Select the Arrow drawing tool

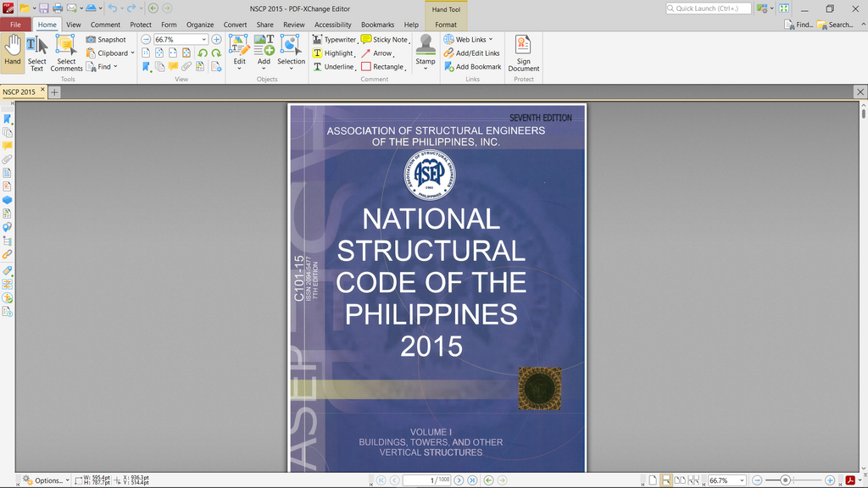click(x=377, y=53)
